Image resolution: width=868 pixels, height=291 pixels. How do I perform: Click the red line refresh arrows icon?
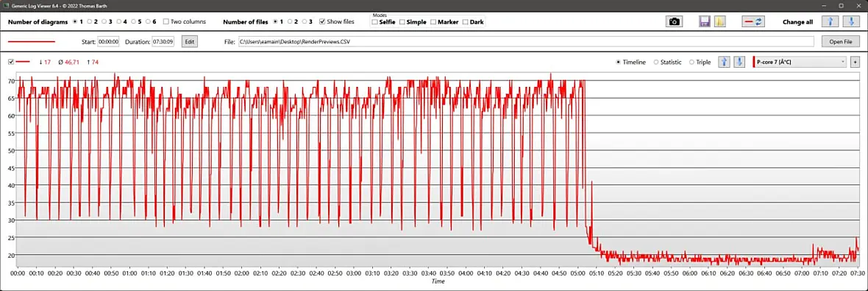[753, 21]
